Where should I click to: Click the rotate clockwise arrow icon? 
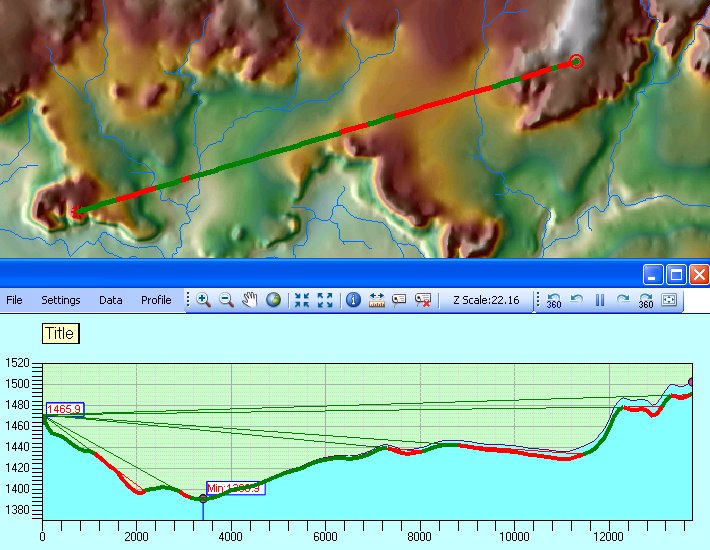(623, 299)
